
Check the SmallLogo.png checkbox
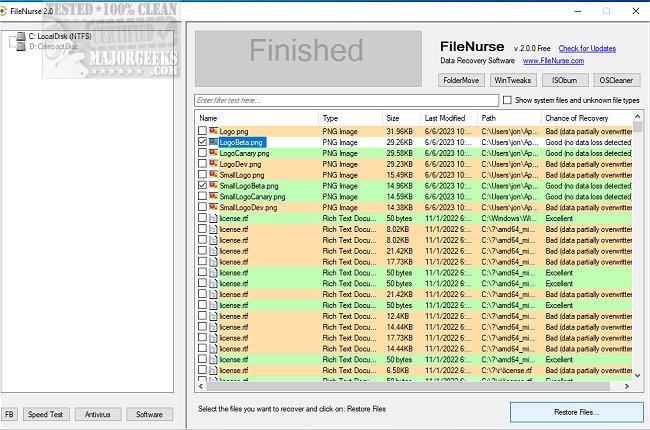tap(202, 174)
